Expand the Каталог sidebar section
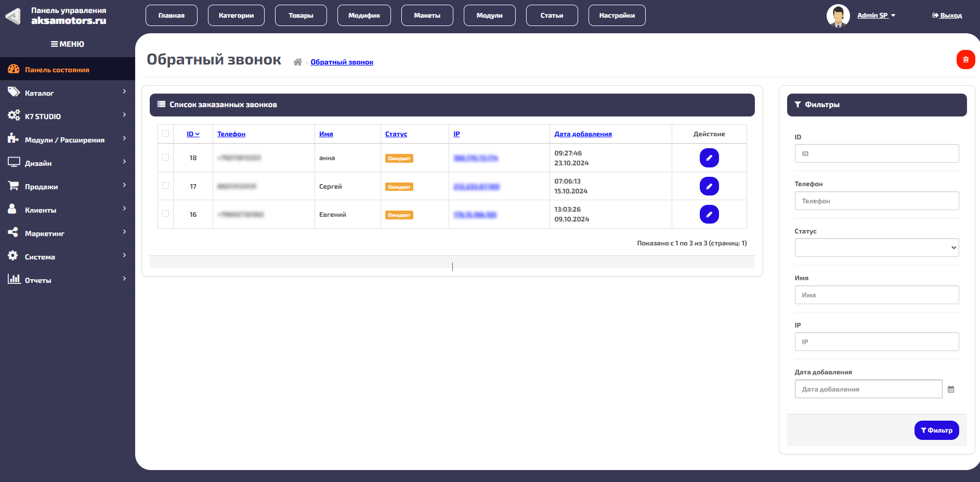 coord(68,93)
